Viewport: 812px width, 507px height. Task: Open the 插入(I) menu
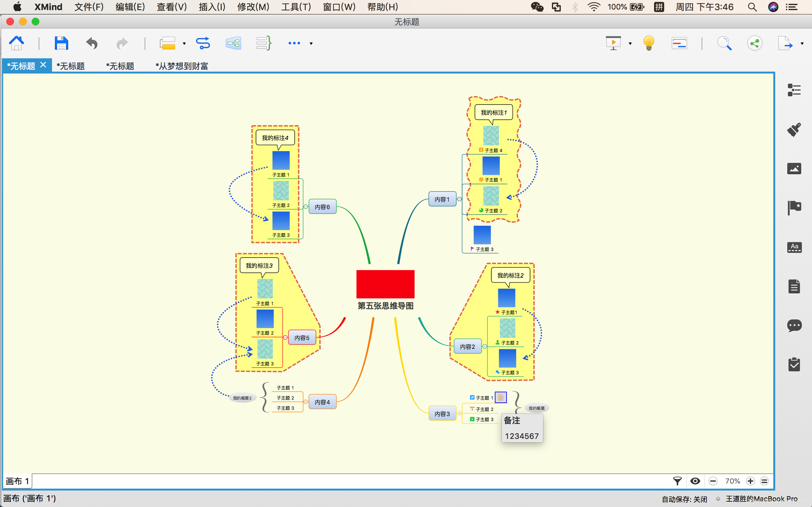212,7
